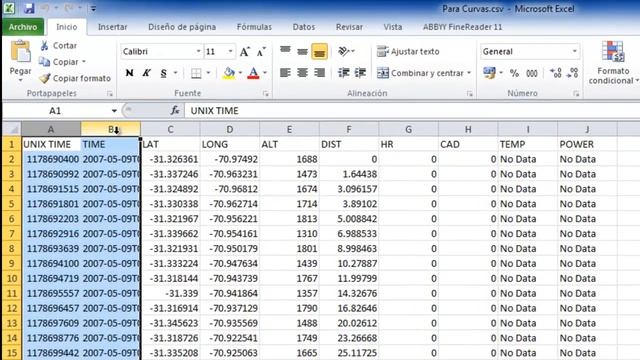The width and height of the screenshot is (640, 360).
Task: Apply the red font color A
Action: pyautogui.click(x=253, y=73)
